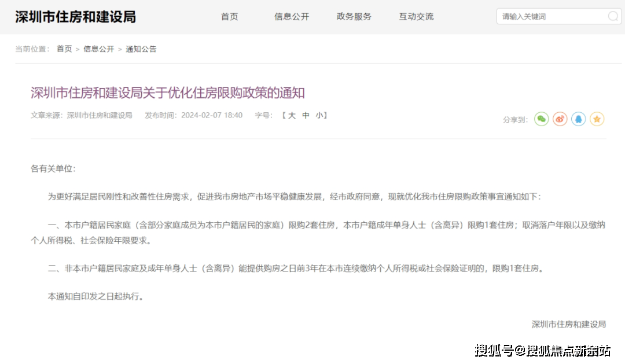Click the 分享到 label
Image resolution: width=625 pixels, height=364 pixels.
coord(515,120)
